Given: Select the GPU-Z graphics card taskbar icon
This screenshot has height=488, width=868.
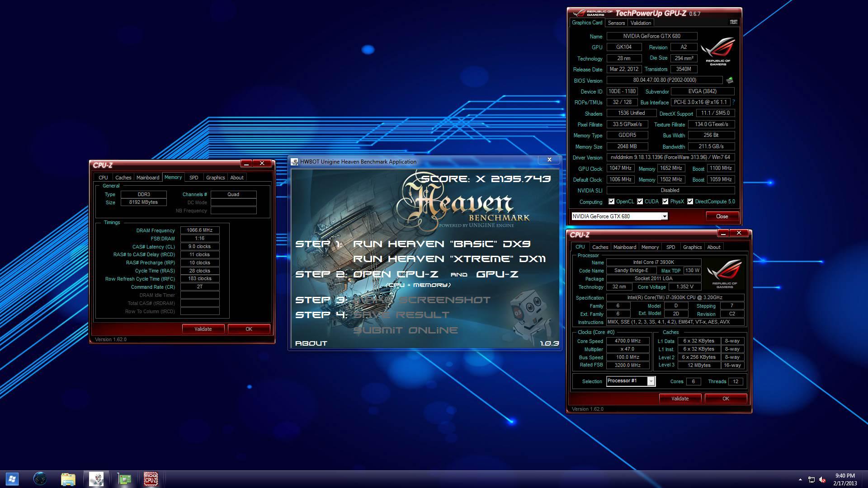Looking at the screenshot, I should pos(124,479).
